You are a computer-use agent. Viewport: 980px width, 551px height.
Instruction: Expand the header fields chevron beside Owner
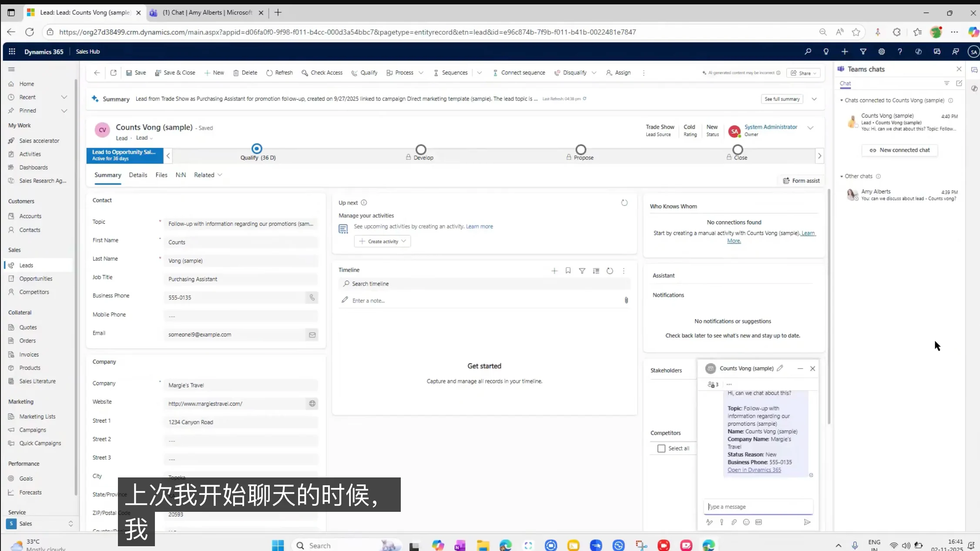coord(810,128)
